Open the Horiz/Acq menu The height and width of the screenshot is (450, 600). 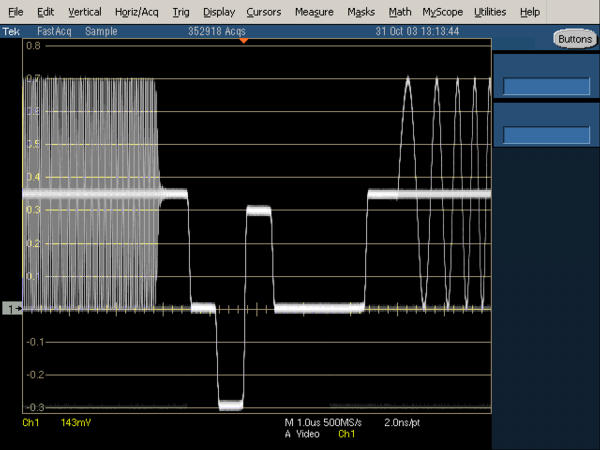point(135,12)
